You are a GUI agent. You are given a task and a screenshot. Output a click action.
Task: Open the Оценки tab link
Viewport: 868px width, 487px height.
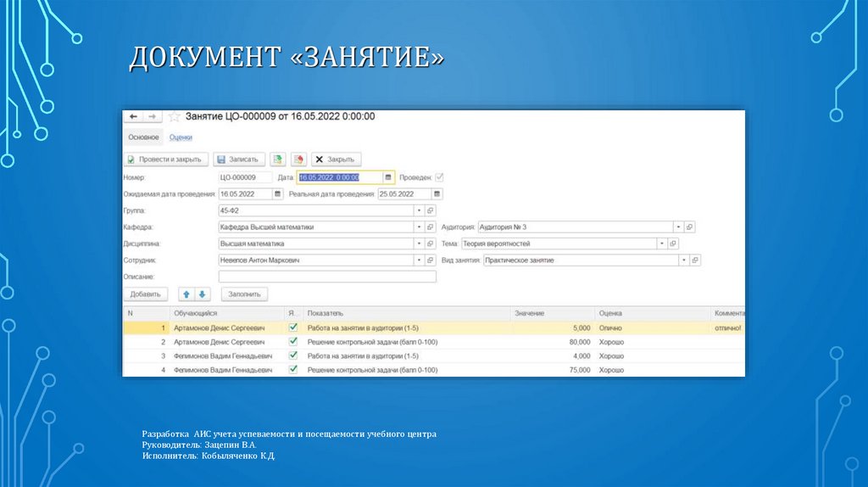(181, 137)
